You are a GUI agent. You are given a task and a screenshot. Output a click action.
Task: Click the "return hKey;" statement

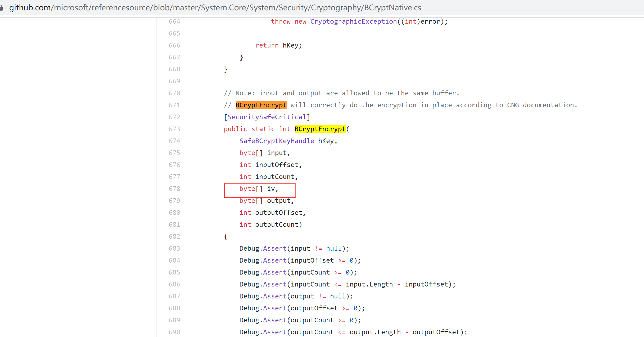click(278, 45)
